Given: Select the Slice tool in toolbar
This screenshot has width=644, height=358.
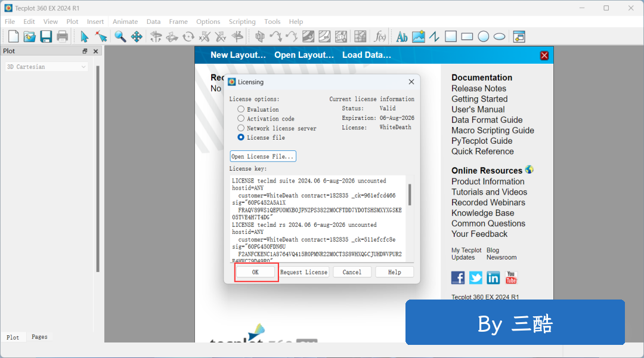Looking at the screenshot, I should (259, 36).
